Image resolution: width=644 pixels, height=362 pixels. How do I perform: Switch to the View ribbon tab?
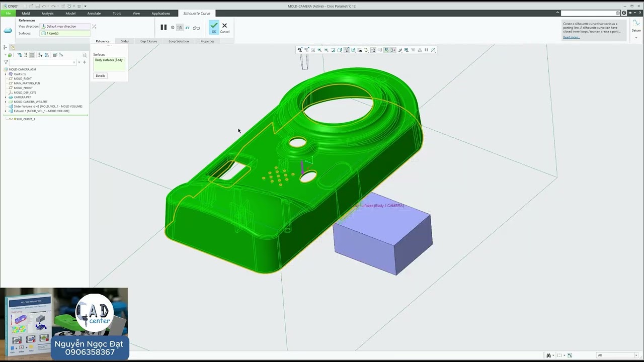[136, 13]
